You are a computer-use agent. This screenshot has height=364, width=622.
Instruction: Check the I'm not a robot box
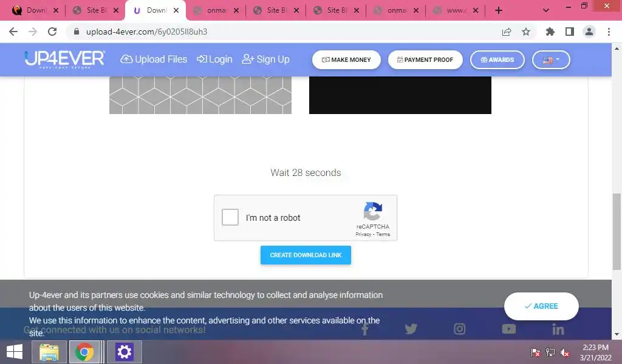[230, 217]
